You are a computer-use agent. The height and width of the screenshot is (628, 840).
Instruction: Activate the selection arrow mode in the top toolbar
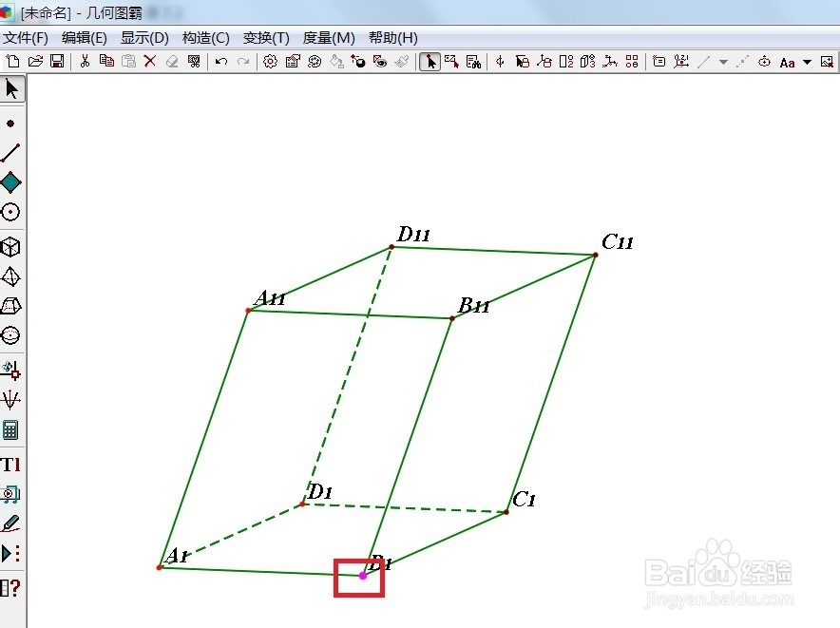click(x=430, y=62)
